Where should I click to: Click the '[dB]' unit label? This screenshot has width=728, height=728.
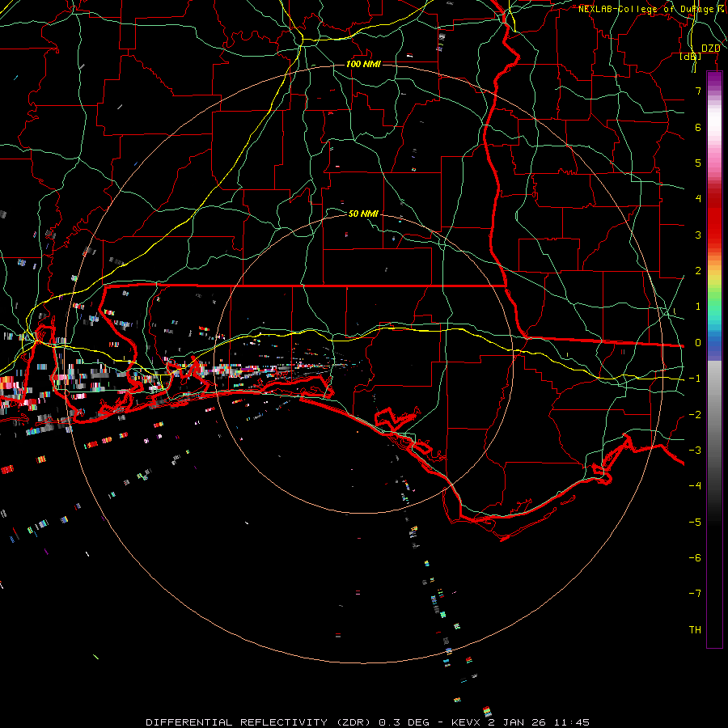coord(691,57)
